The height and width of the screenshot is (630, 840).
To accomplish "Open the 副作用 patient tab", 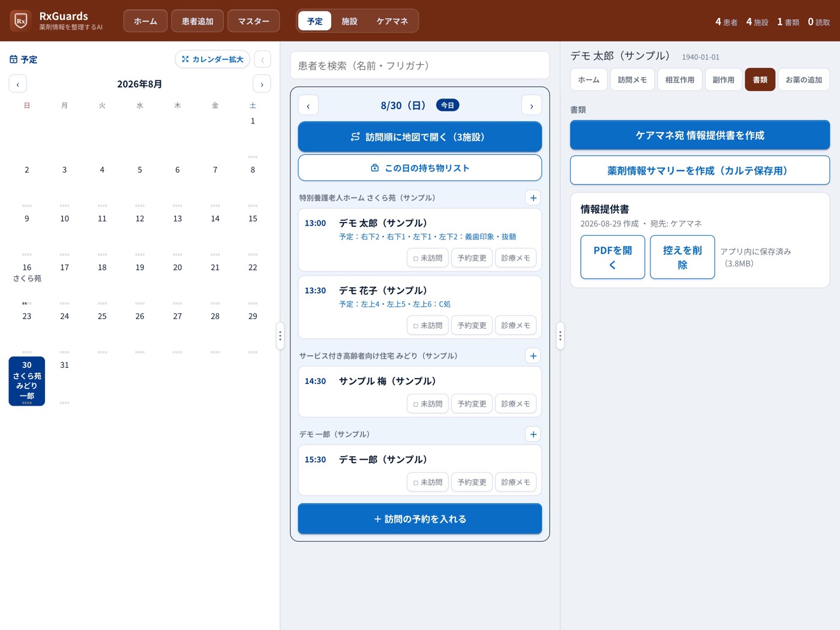I will pyautogui.click(x=724, y=80).
